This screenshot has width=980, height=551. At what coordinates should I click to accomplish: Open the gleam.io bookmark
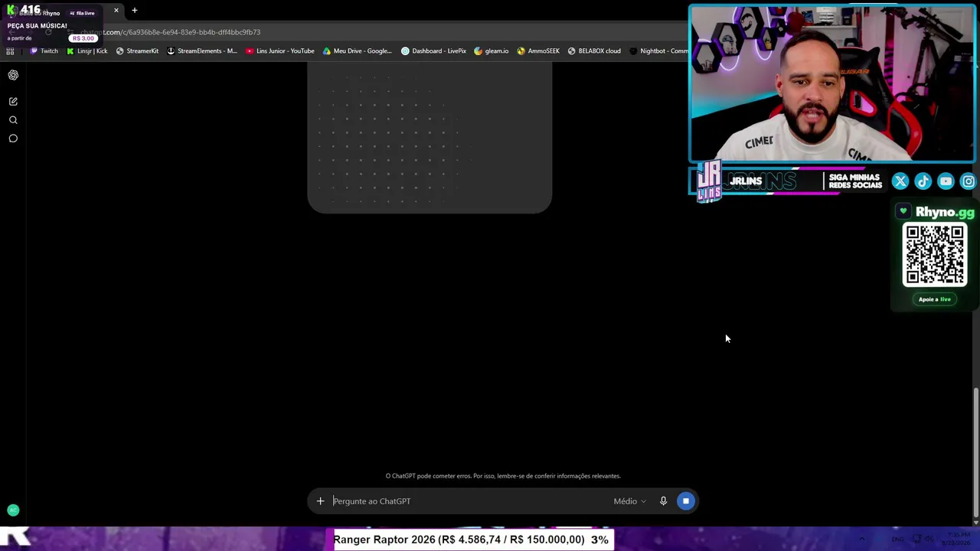pyautogui.click(x=491, y=51)
